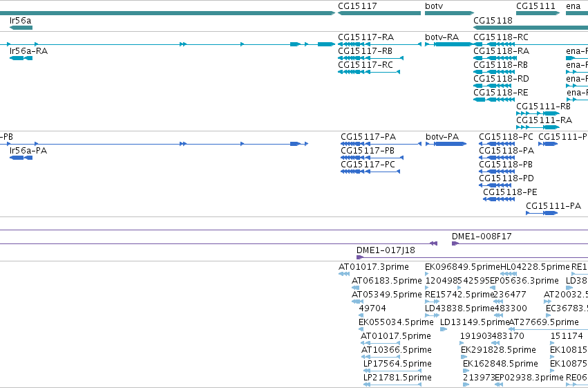
Task: Click the DME1-008F17 BAC label
Action: click(482, 237)
